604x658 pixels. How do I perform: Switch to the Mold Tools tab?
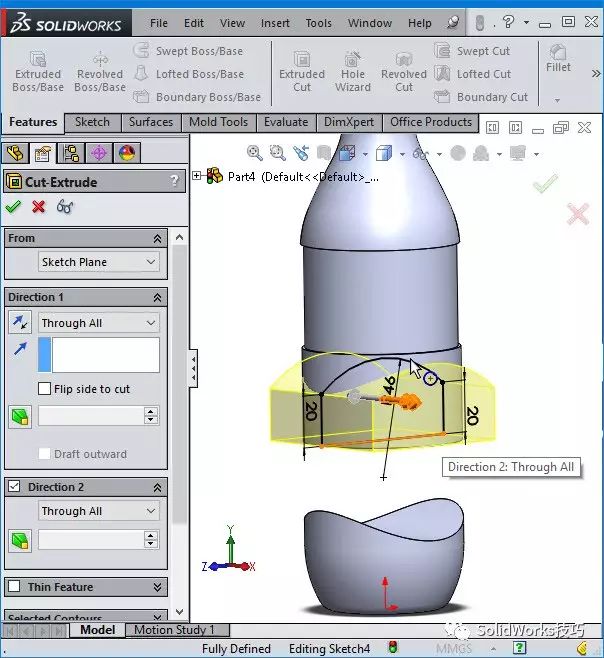[218, 122]
